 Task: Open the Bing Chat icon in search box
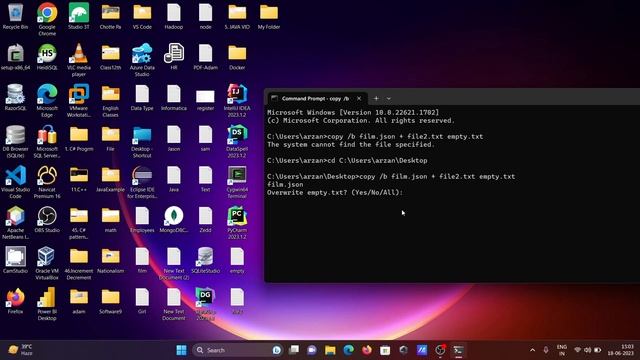[277, 350]
